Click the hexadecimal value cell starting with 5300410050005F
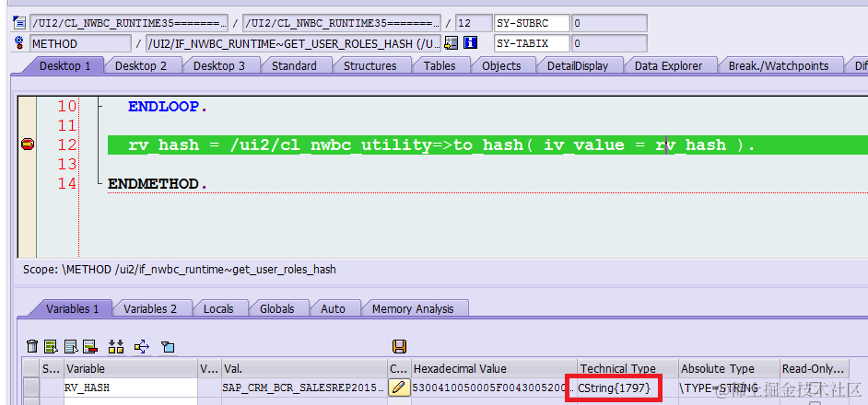The height and width of the screenshot is (405, 868). point(494,388)
